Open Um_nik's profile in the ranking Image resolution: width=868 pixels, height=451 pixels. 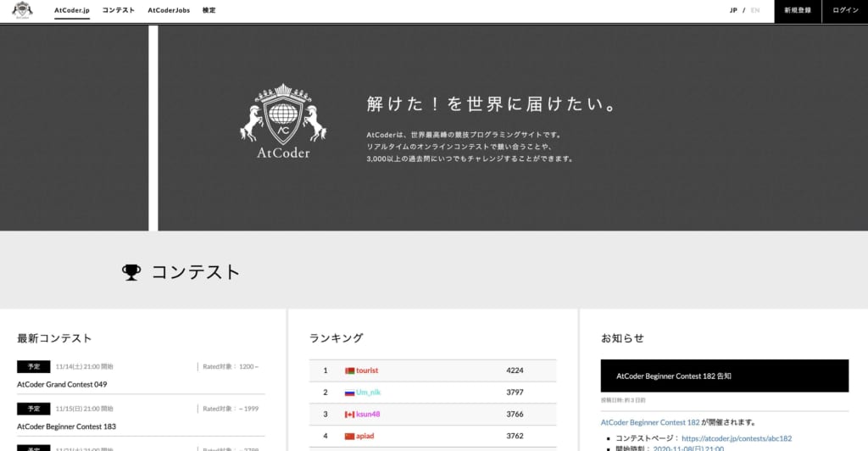tap(368, 393)
